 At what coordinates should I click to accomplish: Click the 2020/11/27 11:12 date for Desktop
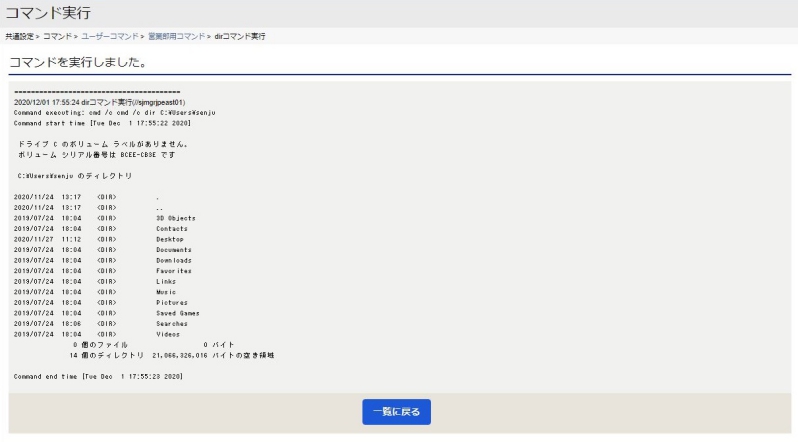47,239
